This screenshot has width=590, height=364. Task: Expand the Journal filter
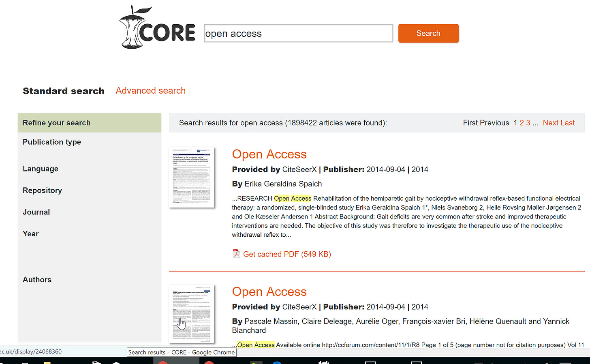coord(36,212)
